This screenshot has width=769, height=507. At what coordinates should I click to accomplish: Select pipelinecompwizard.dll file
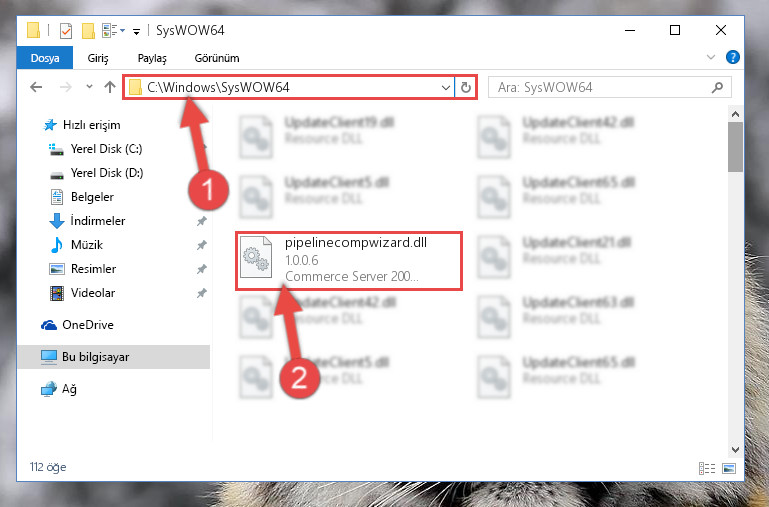[x=349, y=261]
